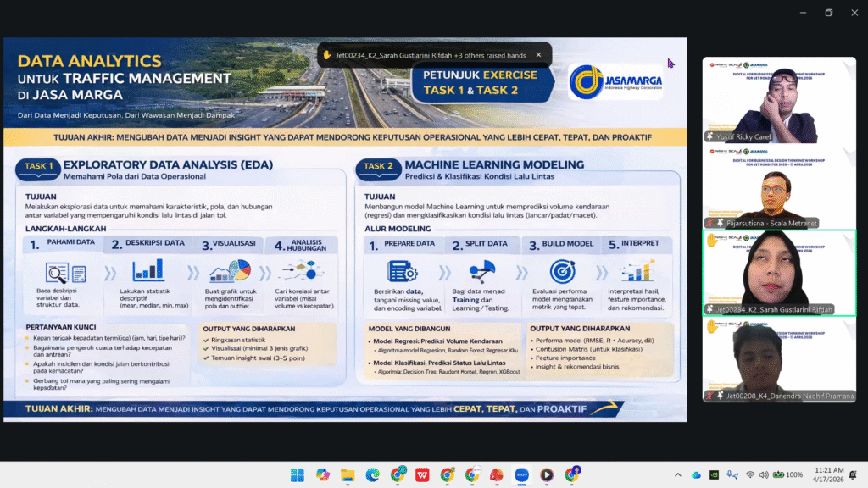Open the notification bell icon
The height and width of the screenshot is (488, 868).
[853, 474]
